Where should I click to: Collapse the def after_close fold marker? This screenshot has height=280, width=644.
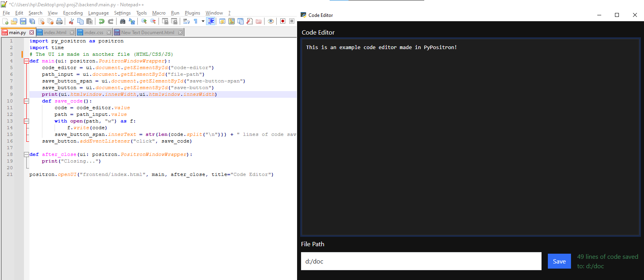tap(26, 154)
